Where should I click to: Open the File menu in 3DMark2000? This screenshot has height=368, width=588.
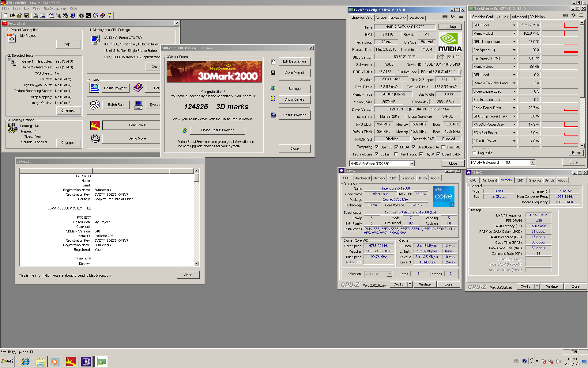[x=5, y=9]
